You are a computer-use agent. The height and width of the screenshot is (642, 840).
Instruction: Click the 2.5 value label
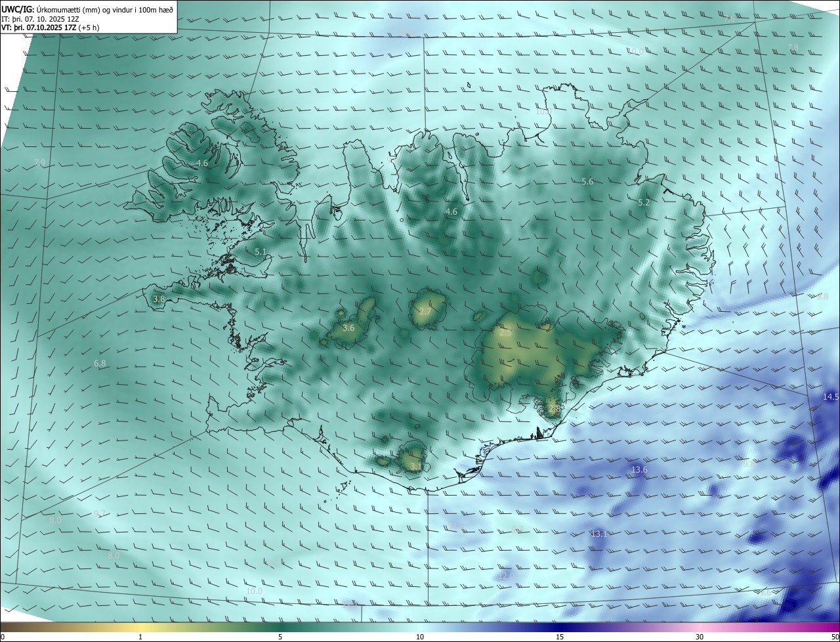tap(505, 333)
